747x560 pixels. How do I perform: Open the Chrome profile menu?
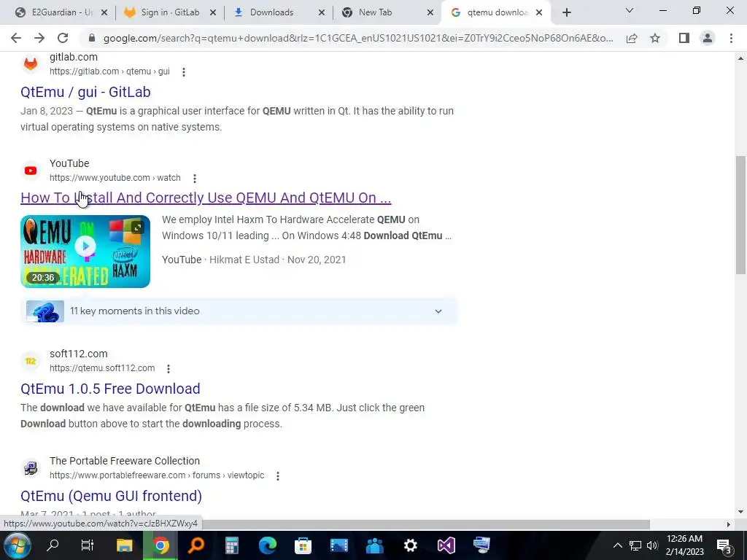click(x=708, y=38)
